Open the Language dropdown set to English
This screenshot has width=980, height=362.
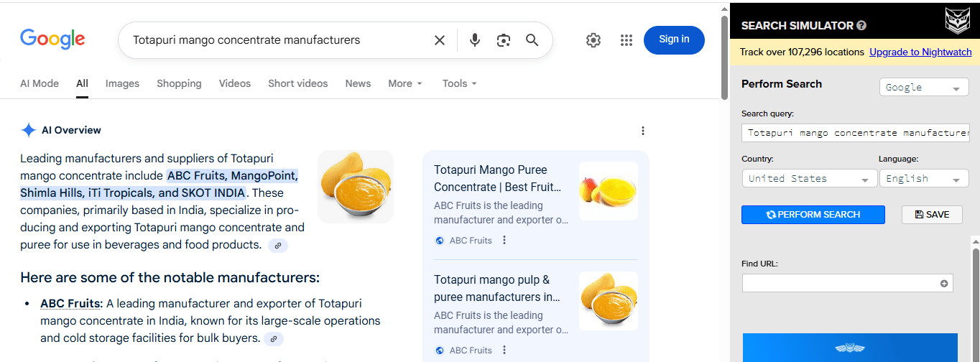coord(923,179)
